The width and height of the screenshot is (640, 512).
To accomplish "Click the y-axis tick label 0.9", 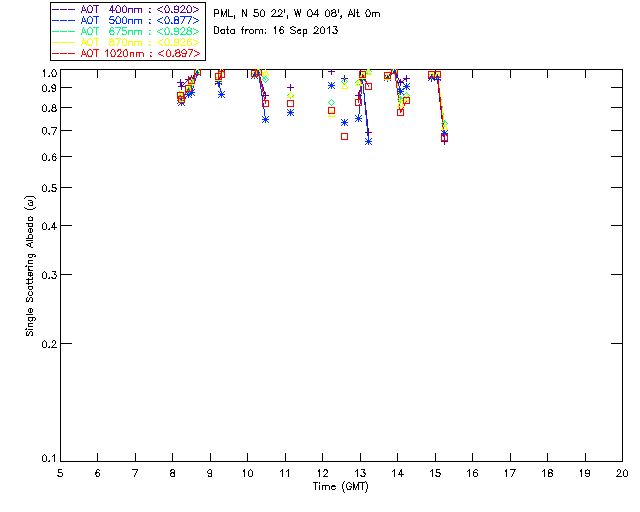I will [x=49, y=88].
